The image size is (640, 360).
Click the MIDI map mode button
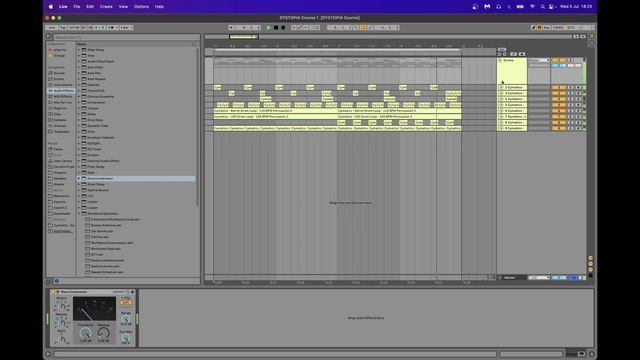click(x=558, y=28)
